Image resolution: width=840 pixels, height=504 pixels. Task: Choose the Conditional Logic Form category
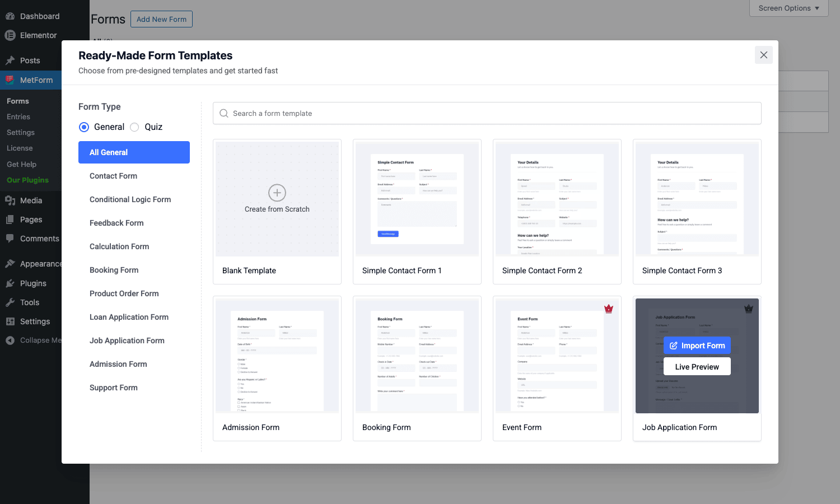130,199
